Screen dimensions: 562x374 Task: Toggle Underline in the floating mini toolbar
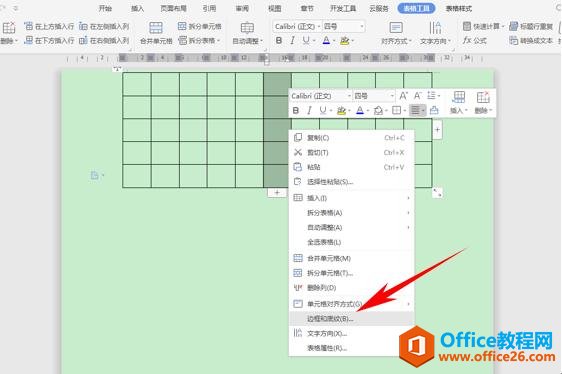[323, 110]
